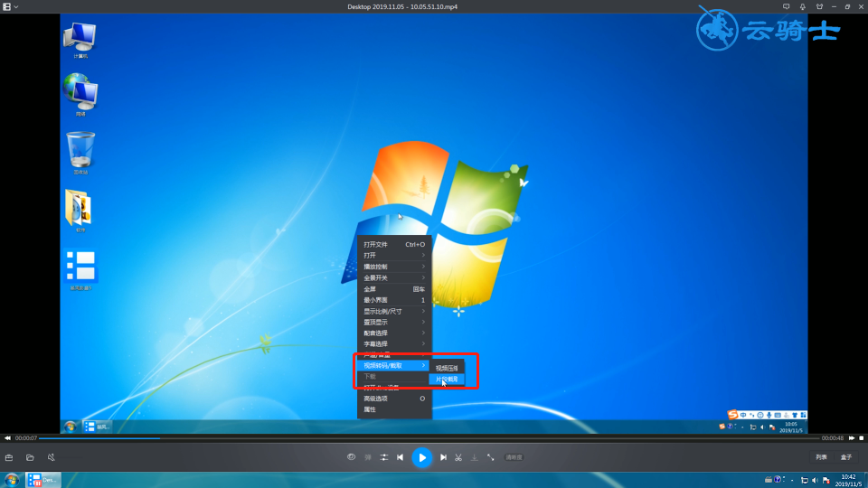
Task: Choose 片段截取 in the submenu
Action: tap(447, 380)
